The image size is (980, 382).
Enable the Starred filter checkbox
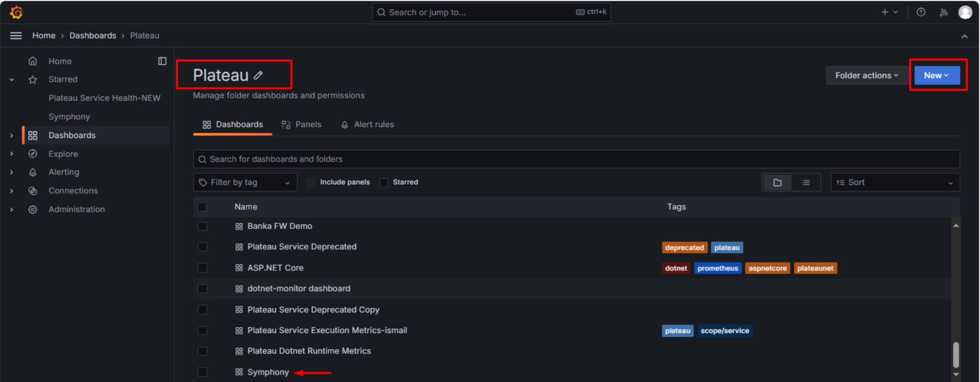(x=384, y=182)
